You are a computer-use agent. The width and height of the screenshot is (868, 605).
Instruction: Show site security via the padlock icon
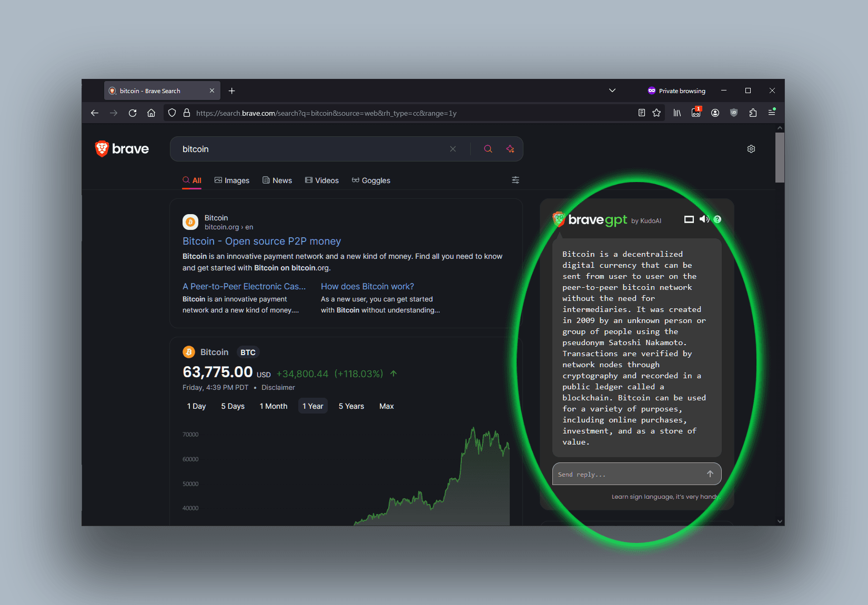pos(186,113)
